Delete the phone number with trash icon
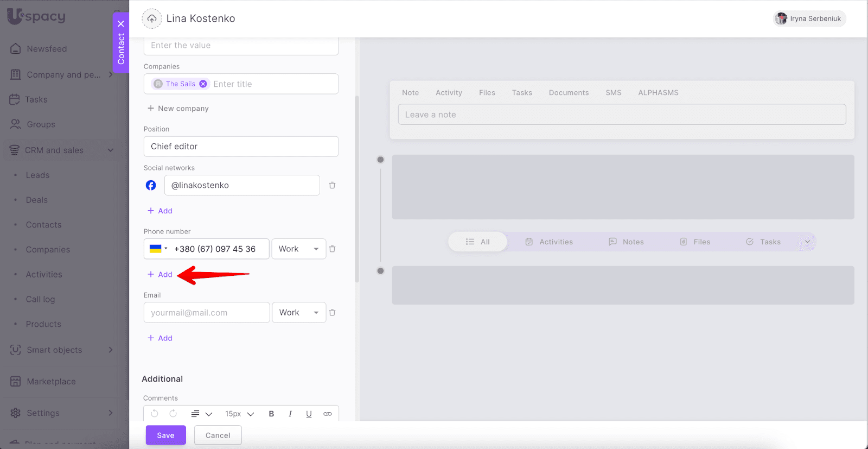 click(x=332, y=249)
